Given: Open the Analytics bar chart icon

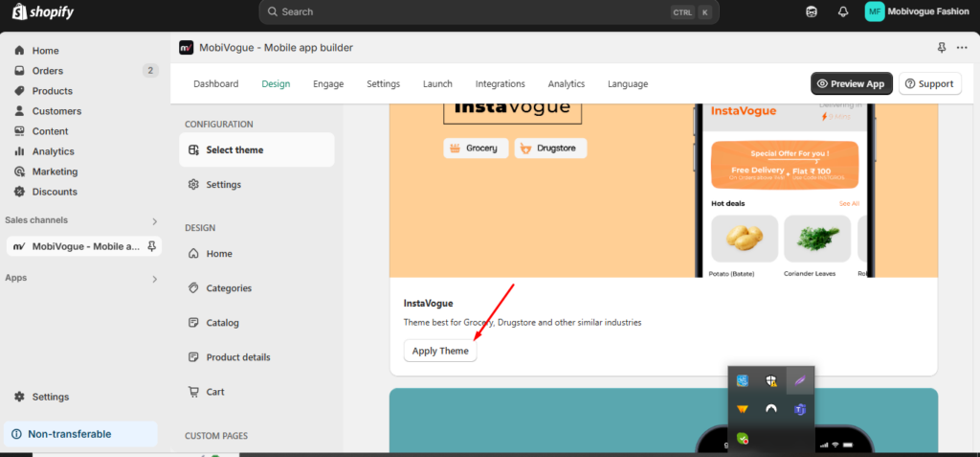Looking at the screenshot, I should (x=19, y=150).
